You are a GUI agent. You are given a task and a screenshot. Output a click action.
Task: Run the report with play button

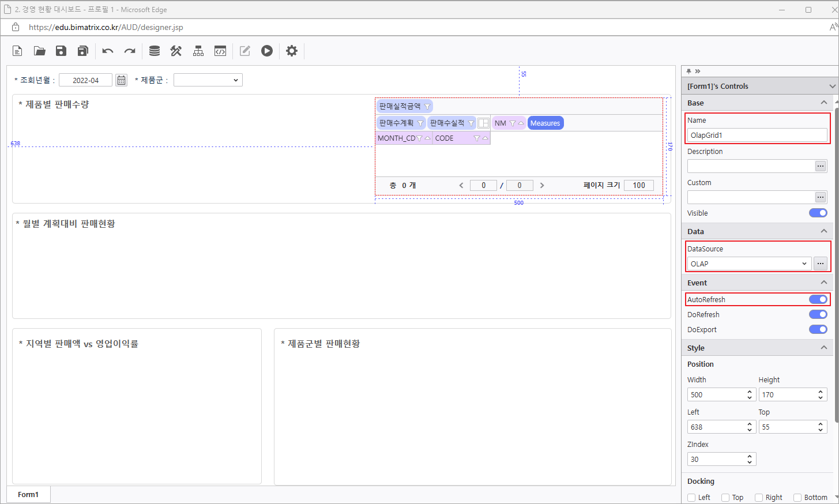point(266,51)
